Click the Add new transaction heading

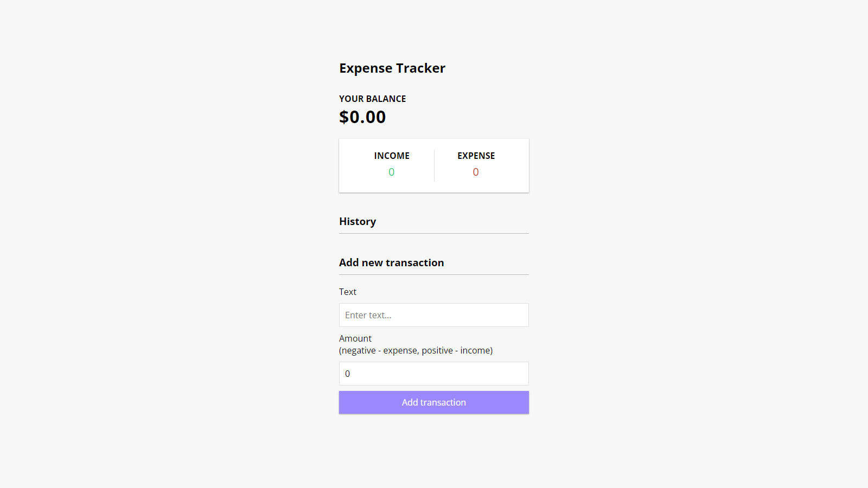click(392, 262)
